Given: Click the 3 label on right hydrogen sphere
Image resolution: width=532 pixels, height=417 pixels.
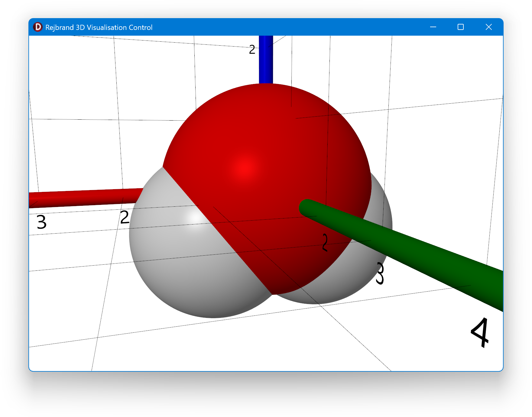Looking at the screenshot, I should (380, 273).
